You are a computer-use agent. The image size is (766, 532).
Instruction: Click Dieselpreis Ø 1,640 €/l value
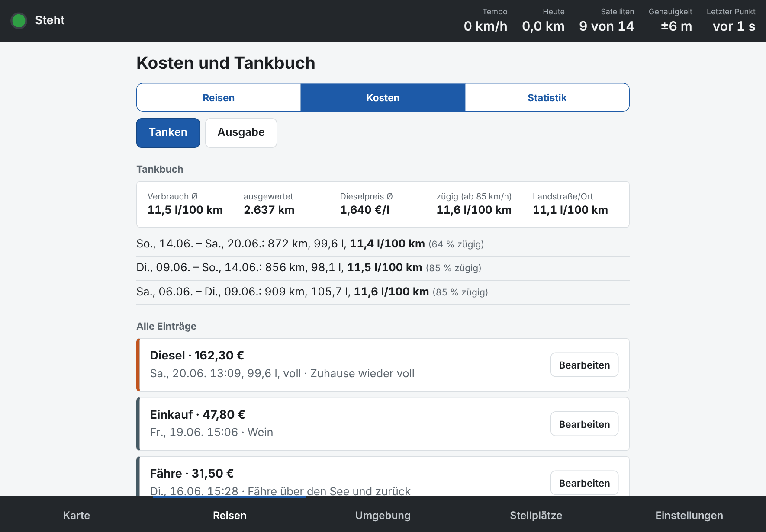coord(365,210)
